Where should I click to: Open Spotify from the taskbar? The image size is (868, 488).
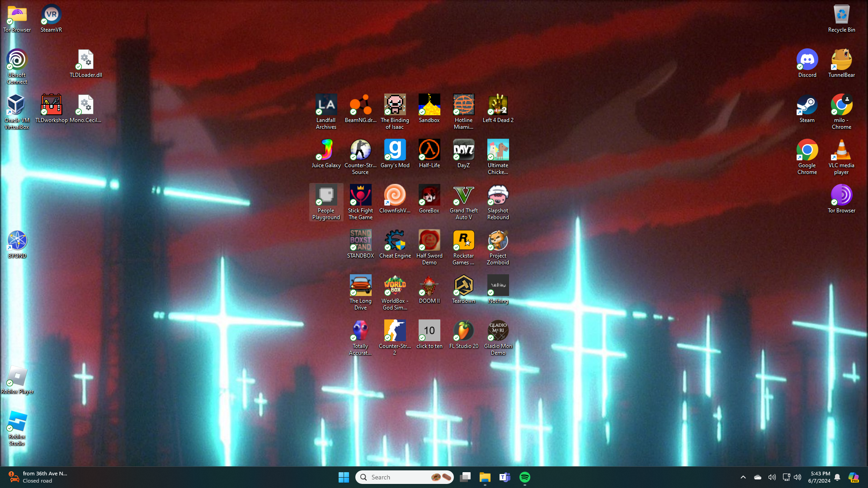[x=524, y=477]
